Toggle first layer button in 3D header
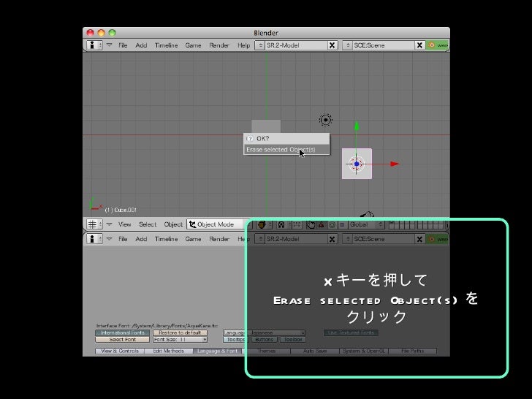This screenshot has width=532, height=399. click(392, 223)
